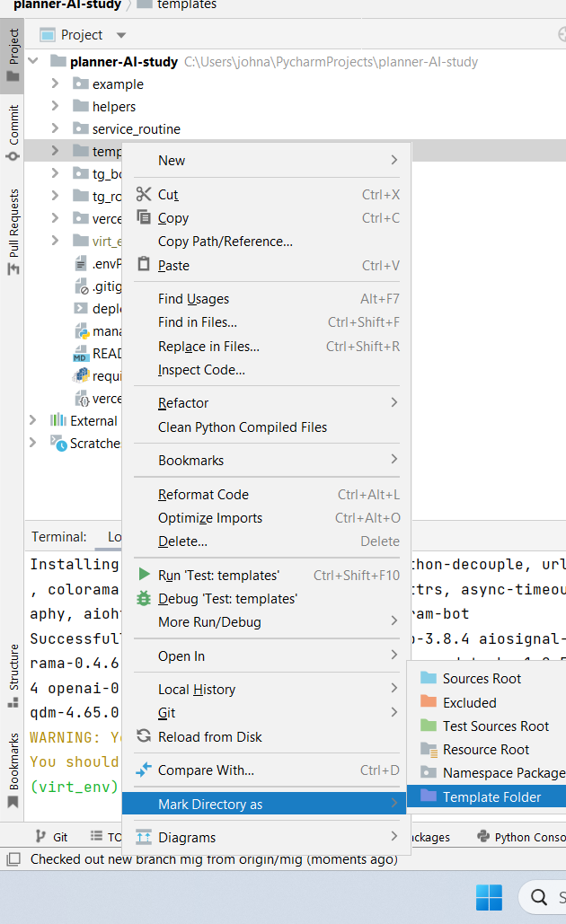
Task: Open the Local History submenu
Action: [x=267, y=689]
